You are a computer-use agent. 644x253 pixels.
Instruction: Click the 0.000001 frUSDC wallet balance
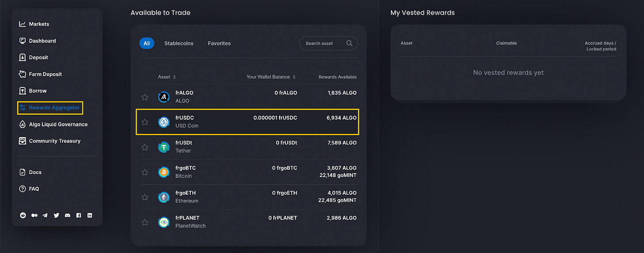(275, 118)
